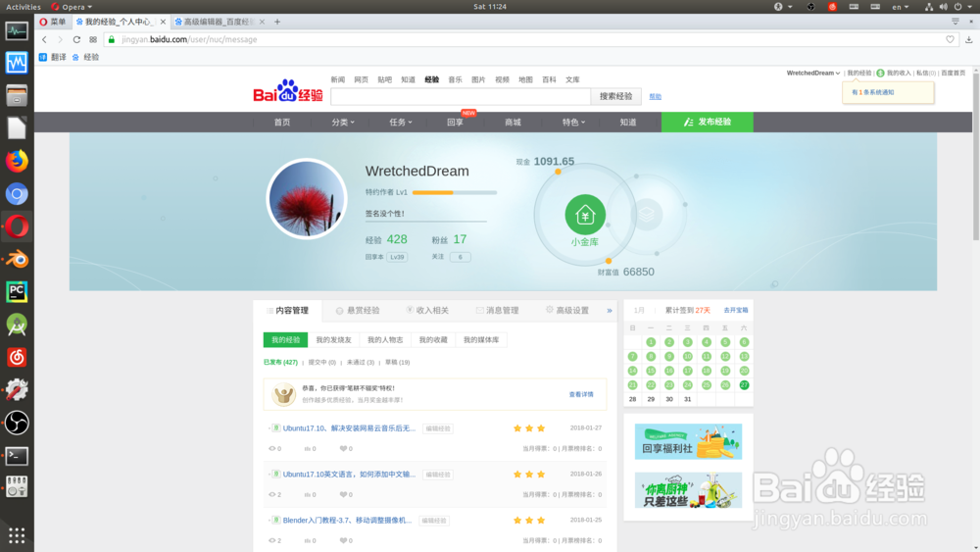The height and width of the screenshot is (552, 980).
Task: Expand more tabs with the » arrow
Action: [610, 311]
